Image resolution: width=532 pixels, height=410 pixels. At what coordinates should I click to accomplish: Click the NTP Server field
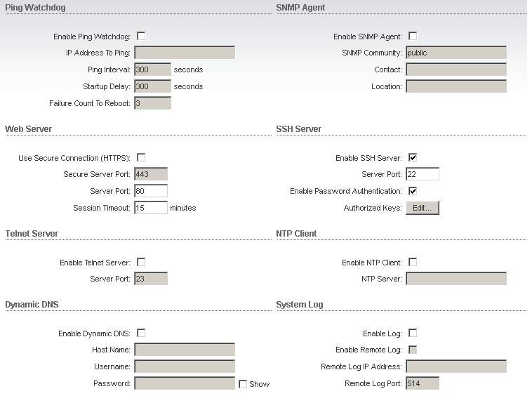click(455, 279)
